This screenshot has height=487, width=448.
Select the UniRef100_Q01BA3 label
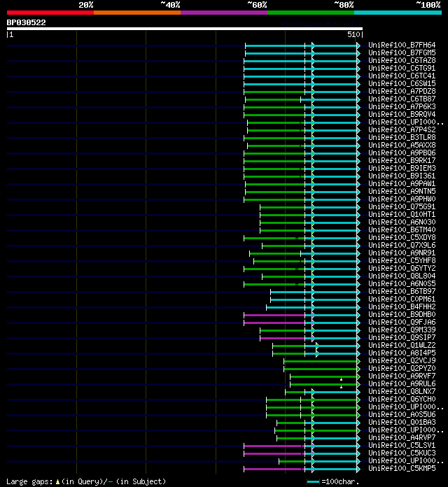tap(402, 422)
